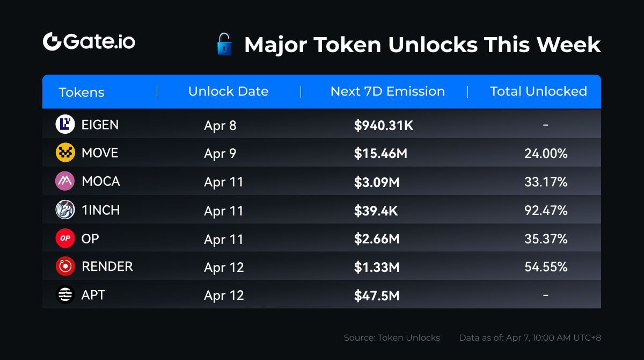Click the Gate.io logo
This screenshot has width=644, height=360.
tap(89, 41)
